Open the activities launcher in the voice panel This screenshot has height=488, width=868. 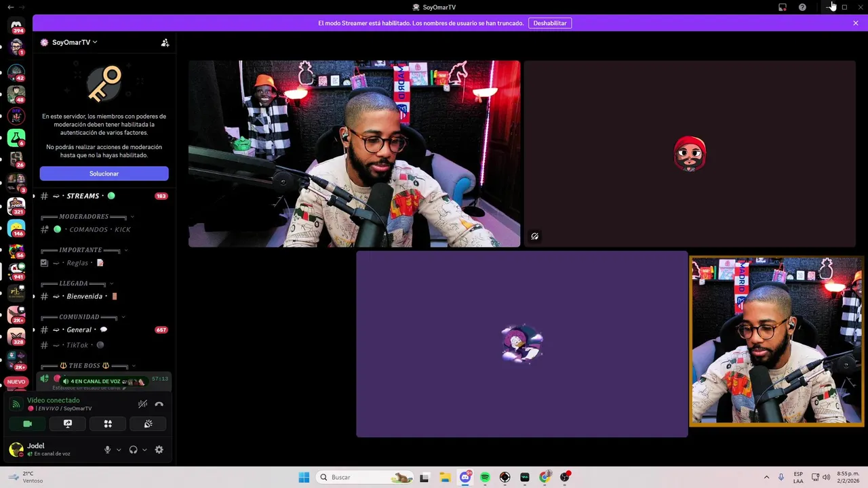click(x=108, y=424)
